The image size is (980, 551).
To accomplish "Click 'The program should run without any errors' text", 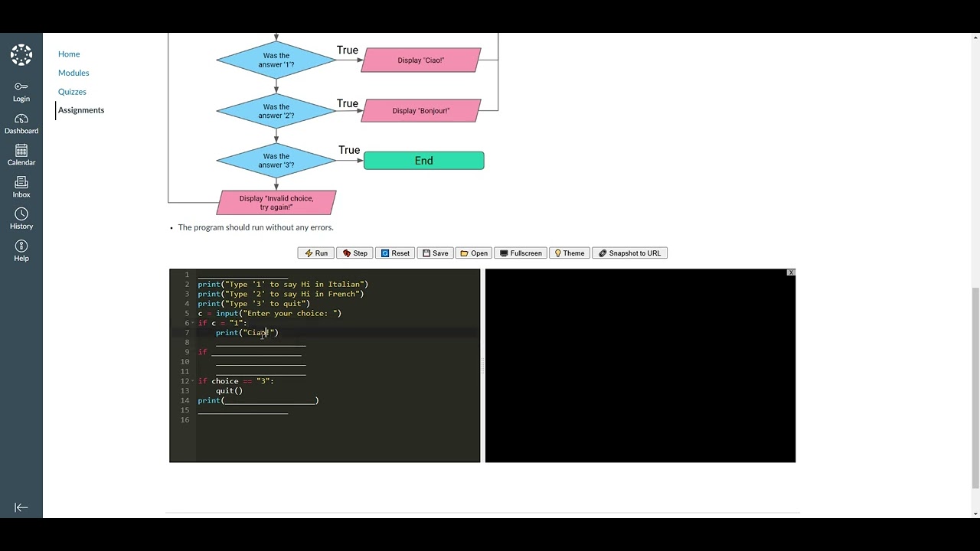I will tap(256, 227).
